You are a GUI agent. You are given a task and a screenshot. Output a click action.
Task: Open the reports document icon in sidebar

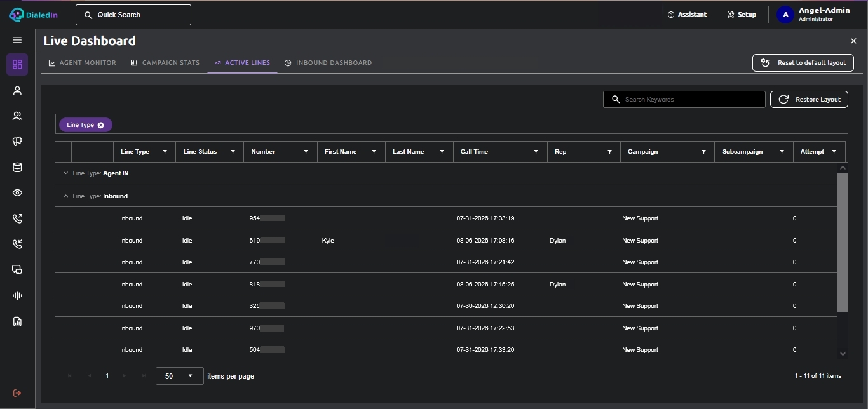point(17,321)
